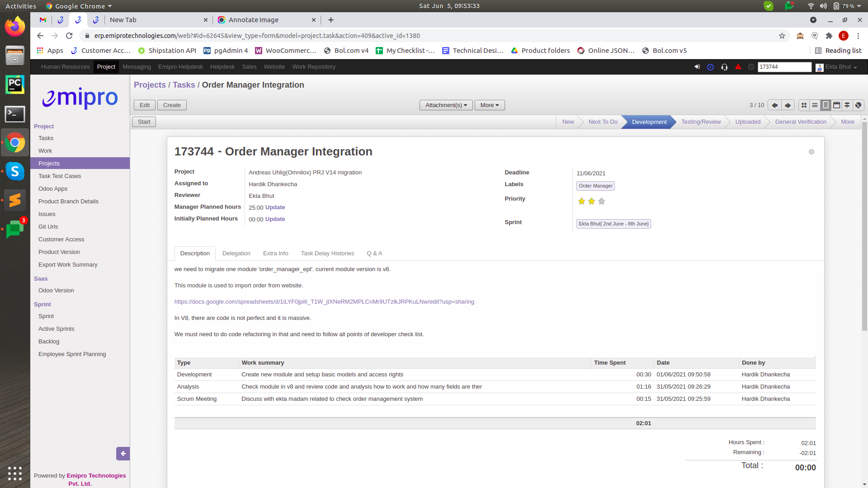Open the Gantt view icon
This screenshot has width=868, height=488.
(847, 105)
